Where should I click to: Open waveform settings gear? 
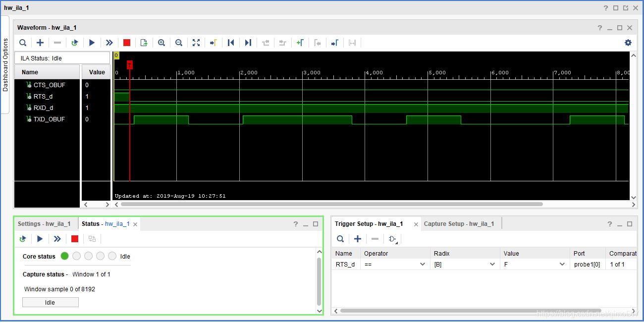[628, 43]
